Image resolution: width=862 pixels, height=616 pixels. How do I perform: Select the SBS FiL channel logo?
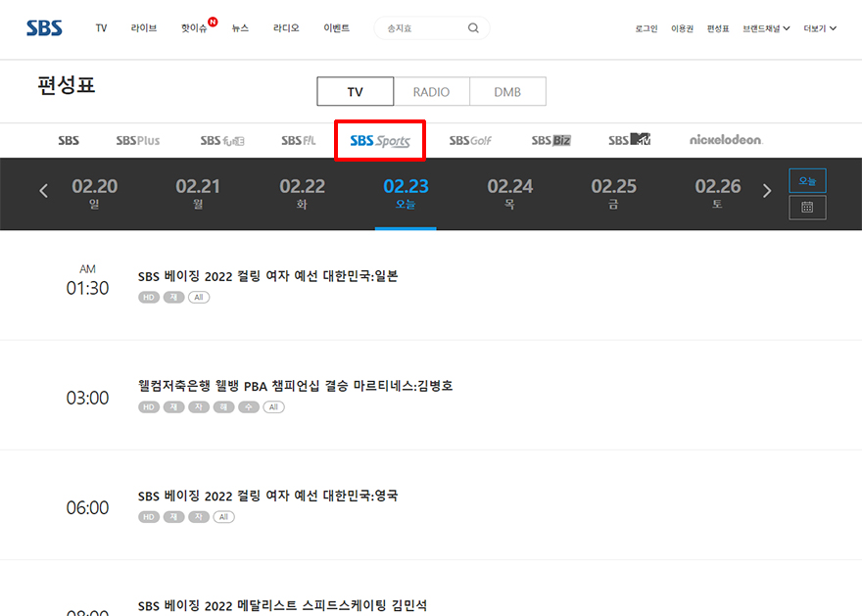pyautogui.click(x=299, y=141)
